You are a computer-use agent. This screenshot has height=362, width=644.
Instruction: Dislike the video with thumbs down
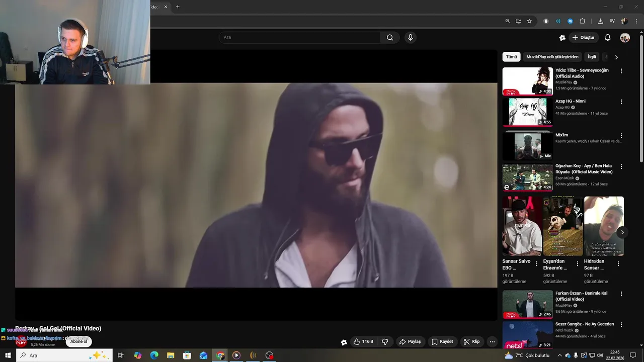click(x=385, y=342)
